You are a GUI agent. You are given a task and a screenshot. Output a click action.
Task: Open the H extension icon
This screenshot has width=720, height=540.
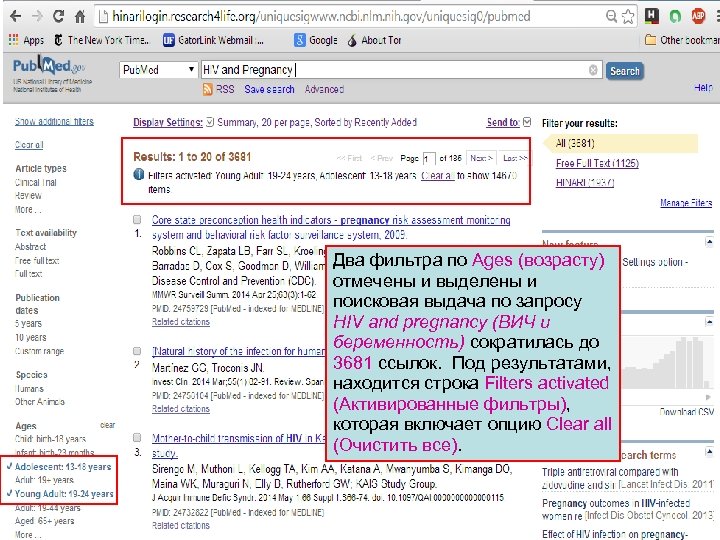point(651,16)
